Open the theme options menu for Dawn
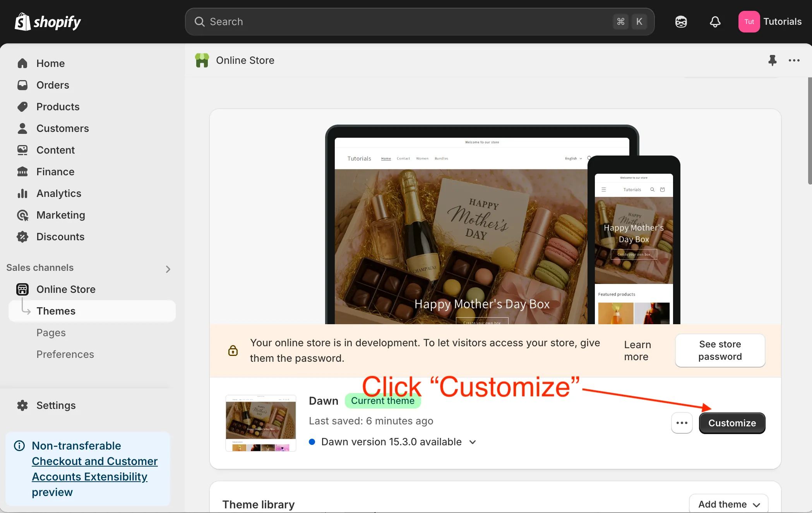 [x=682, y=423]
